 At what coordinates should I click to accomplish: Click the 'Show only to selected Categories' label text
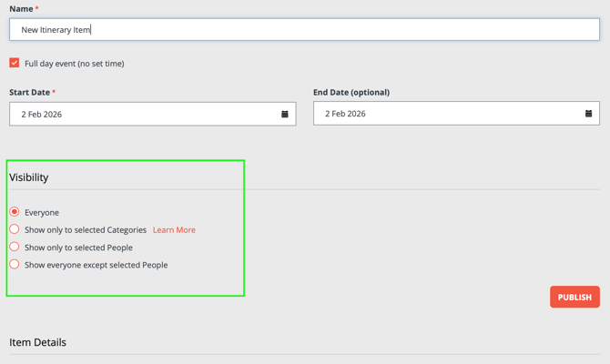pos(86,230)
